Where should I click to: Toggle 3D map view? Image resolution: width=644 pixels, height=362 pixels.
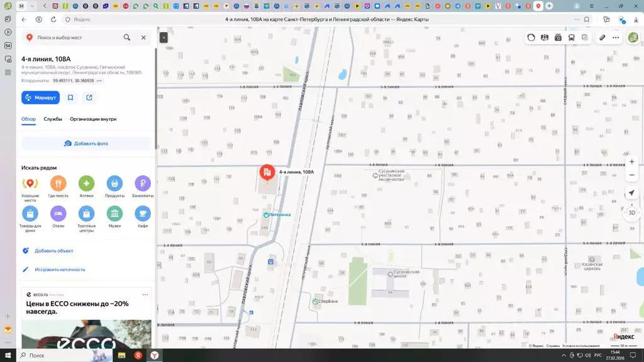[x=631, y=212]
